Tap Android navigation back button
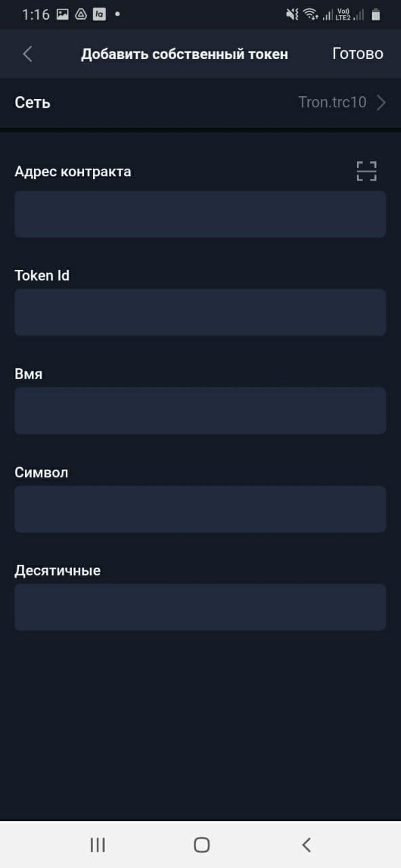401x868 pixels. coord(306,844)
